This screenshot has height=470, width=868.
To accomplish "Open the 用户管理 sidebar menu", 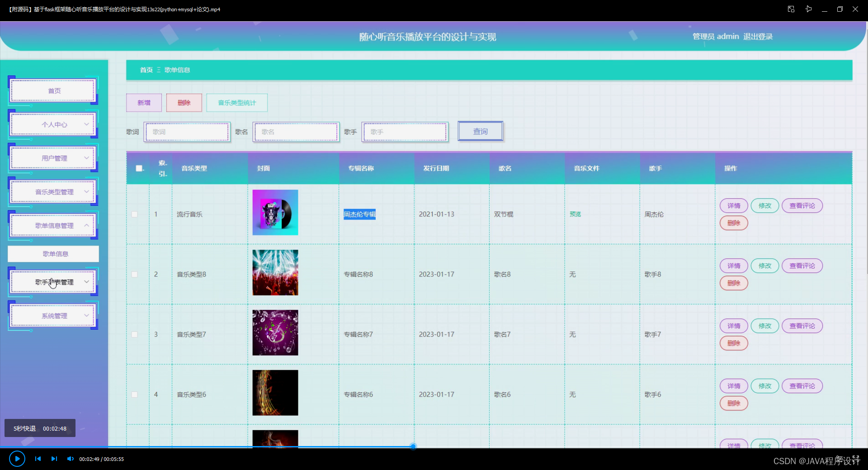I will coord(53,158).
